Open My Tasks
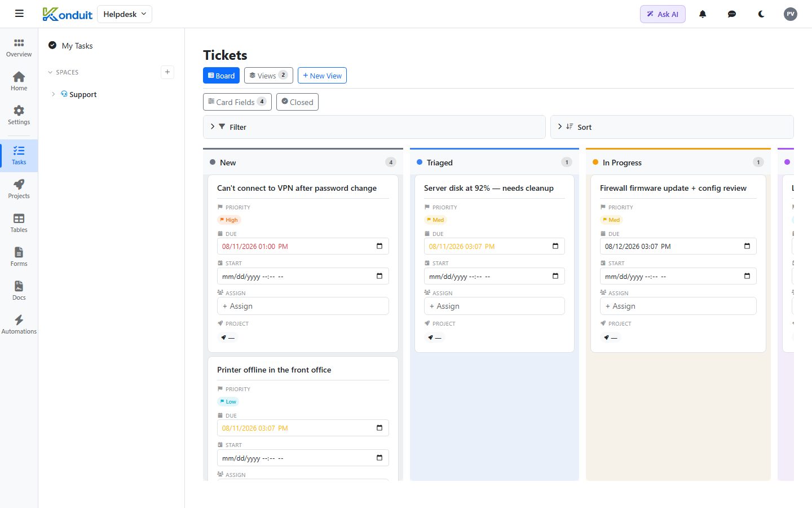 tap(77, 46)
